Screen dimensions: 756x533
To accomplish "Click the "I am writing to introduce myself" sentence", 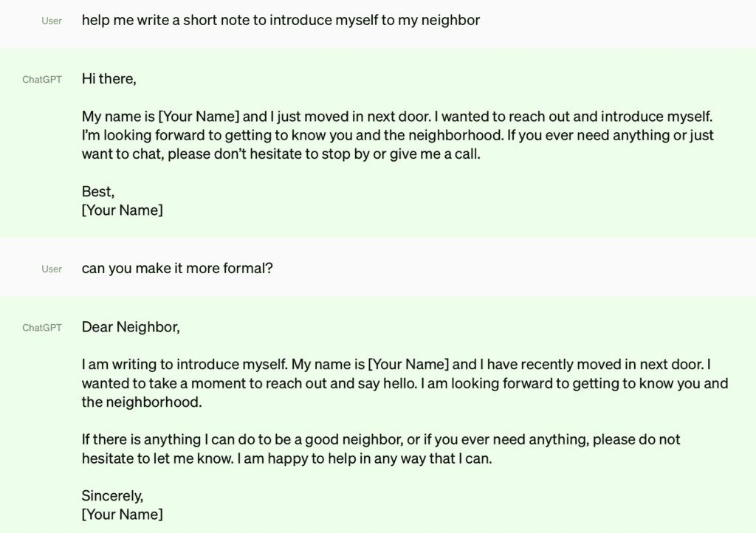I will (185, 365).
